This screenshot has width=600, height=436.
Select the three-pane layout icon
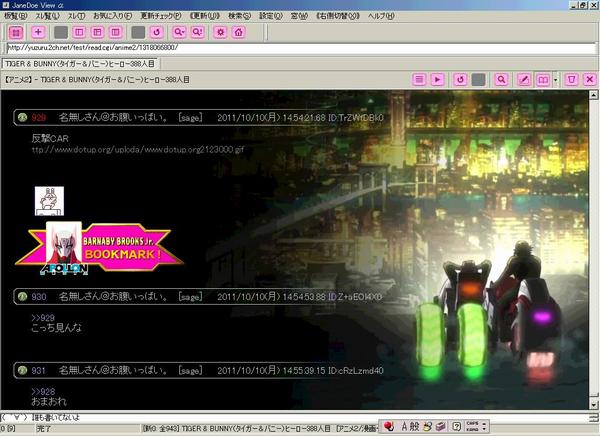pyautogui.click(x=97, y=33)
